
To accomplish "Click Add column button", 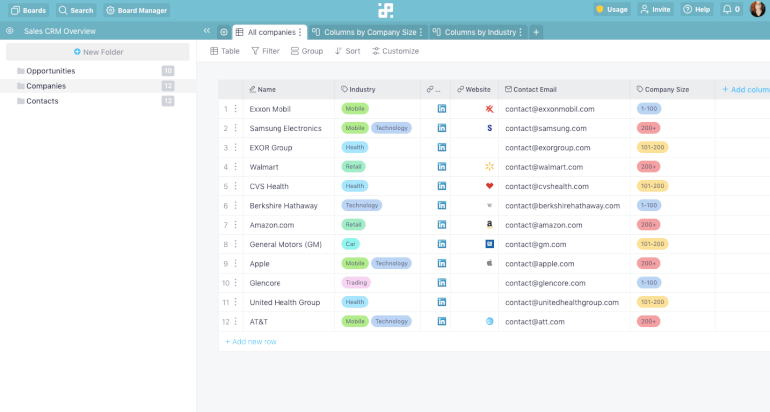I will (x=745, y=89).
